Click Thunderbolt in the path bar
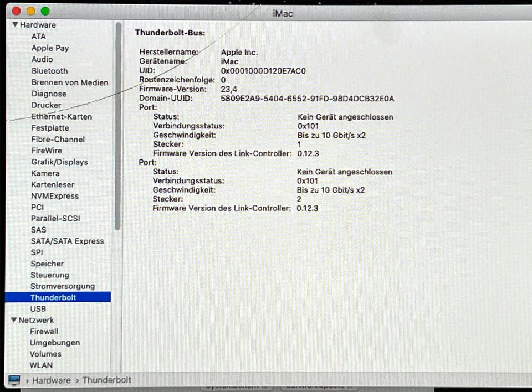Screen dimensions: 532x392 point(106,380)
